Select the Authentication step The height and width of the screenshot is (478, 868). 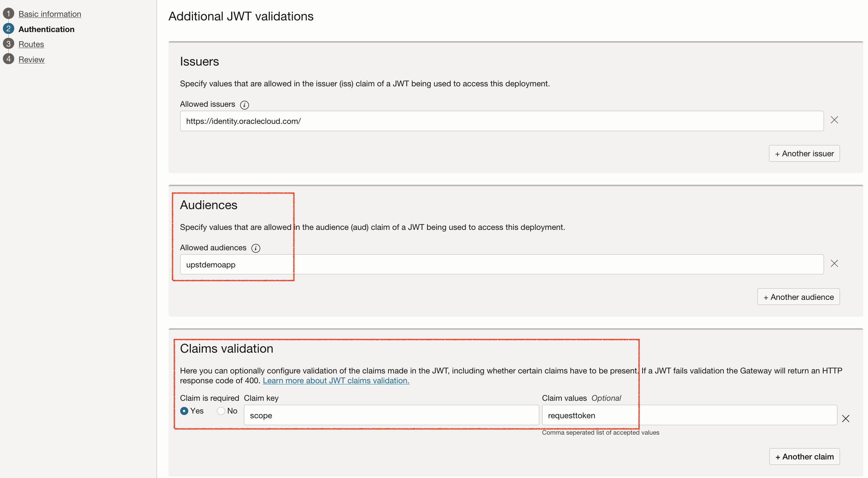(47, 29)
